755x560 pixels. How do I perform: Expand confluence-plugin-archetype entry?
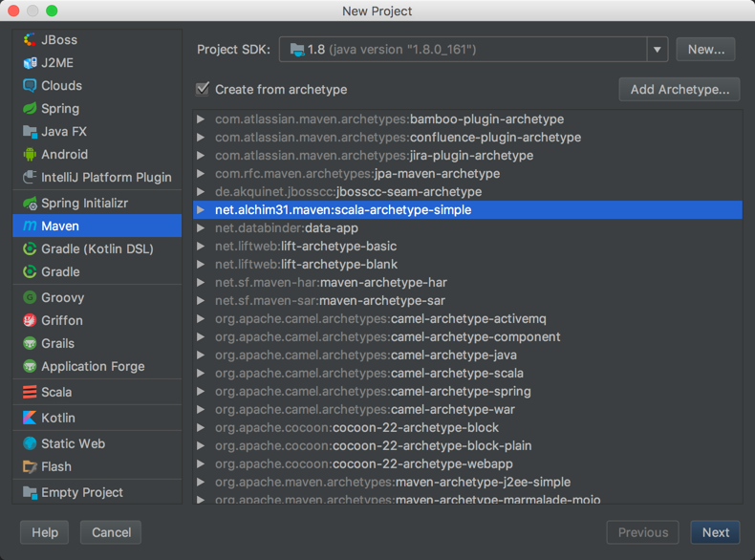point(201,138)
